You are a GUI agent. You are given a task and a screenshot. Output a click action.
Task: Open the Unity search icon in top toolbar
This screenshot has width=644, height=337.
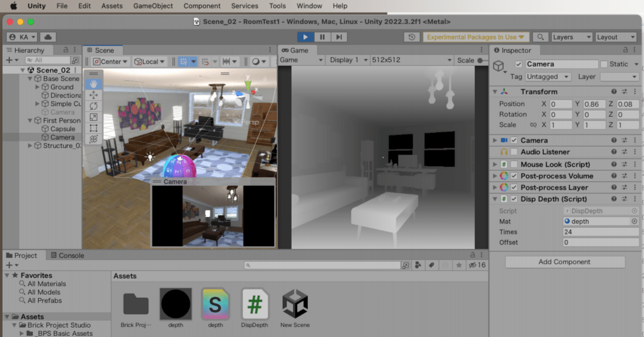540,37
